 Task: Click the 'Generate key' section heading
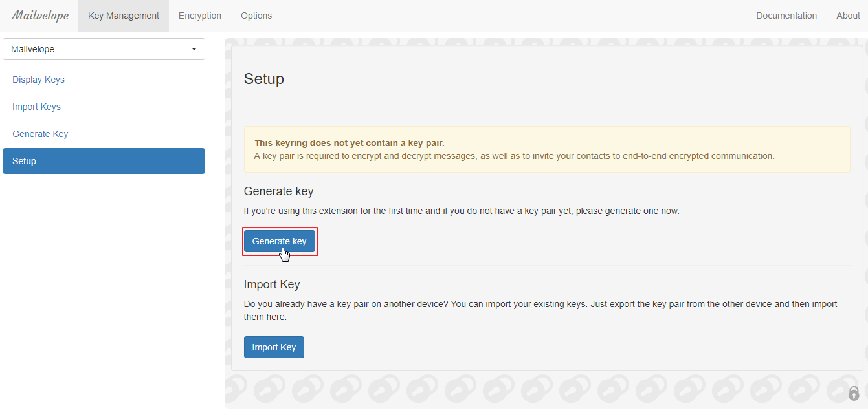278,191
